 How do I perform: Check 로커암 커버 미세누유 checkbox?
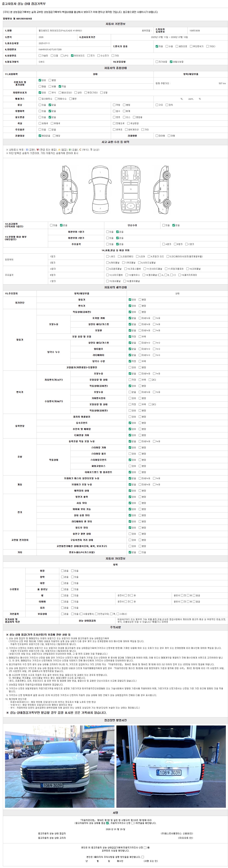(140, 318)
